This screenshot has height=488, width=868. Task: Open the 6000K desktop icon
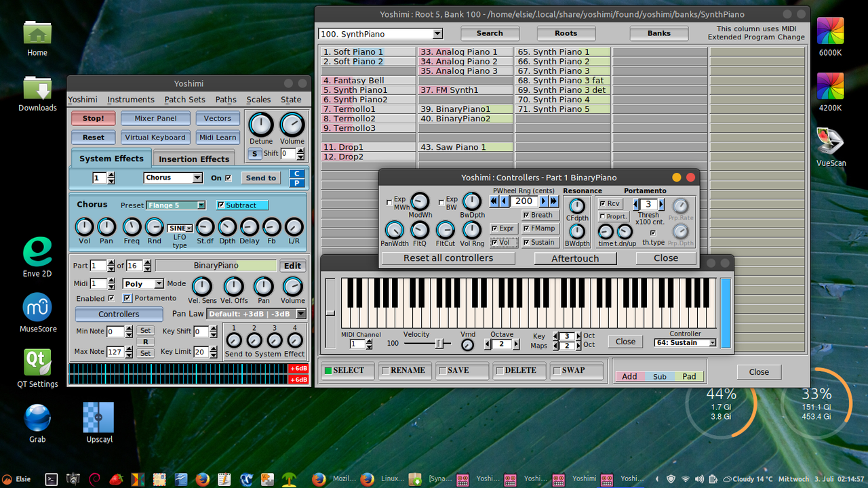830,31
